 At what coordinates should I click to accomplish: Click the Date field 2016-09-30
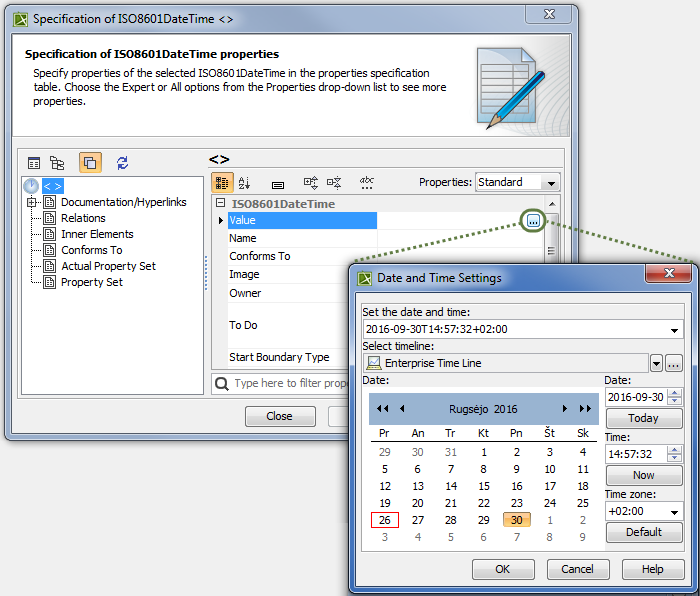click(636, 397)
